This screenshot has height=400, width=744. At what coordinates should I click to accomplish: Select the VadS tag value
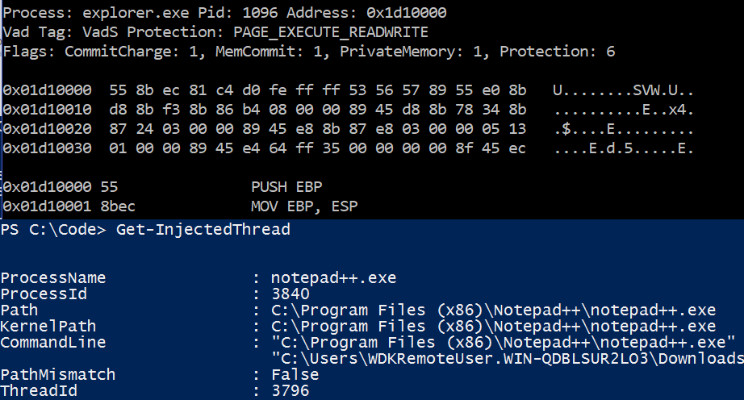click(x=100, y=32)
